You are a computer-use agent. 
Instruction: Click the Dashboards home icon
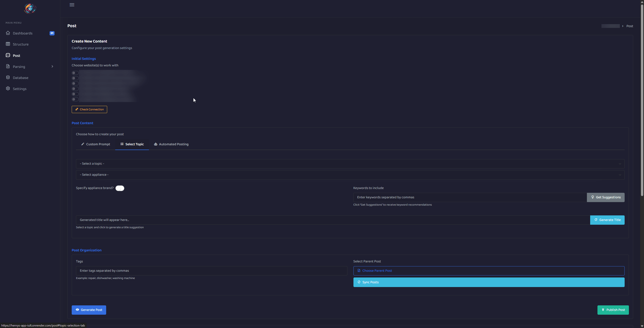click(x=8, y=33)
